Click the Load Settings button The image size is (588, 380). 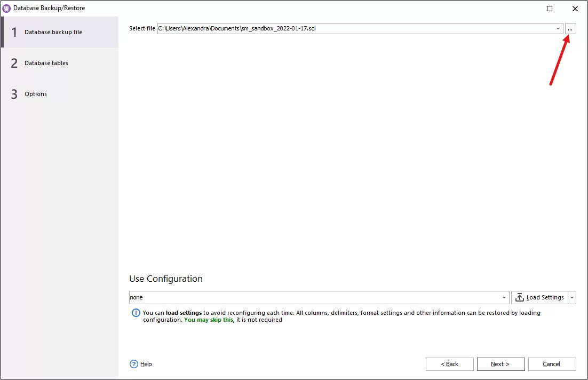tap(542, 297)
